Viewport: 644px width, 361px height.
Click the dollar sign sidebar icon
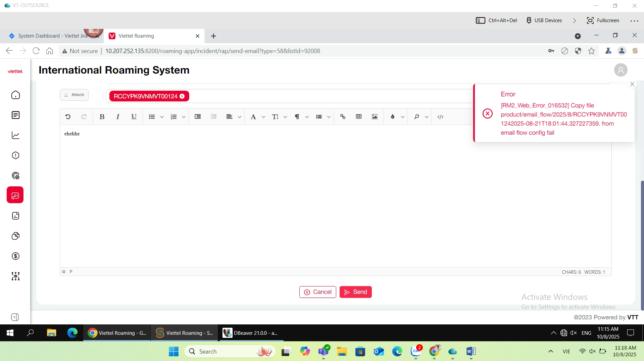(15, 256)
